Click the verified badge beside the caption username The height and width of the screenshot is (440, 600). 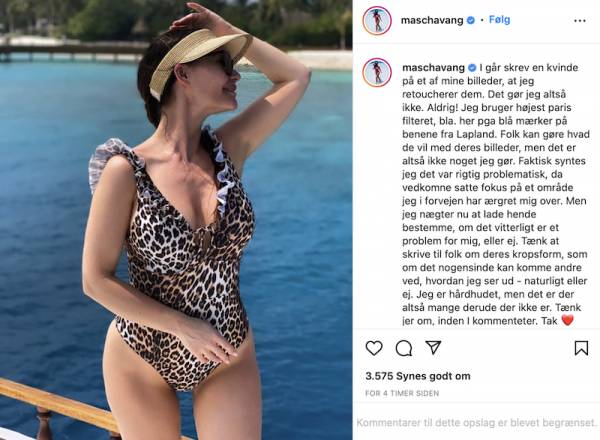472,68
